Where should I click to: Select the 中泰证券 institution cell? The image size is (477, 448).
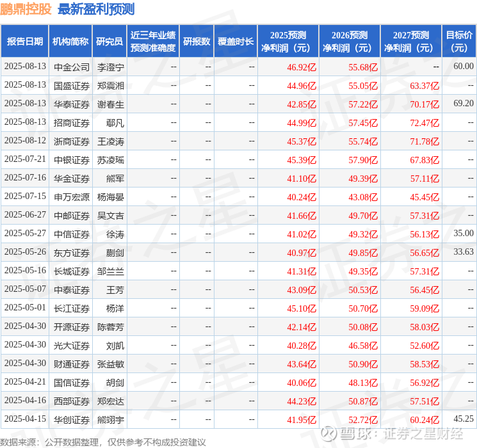click(x=72, y=290)
